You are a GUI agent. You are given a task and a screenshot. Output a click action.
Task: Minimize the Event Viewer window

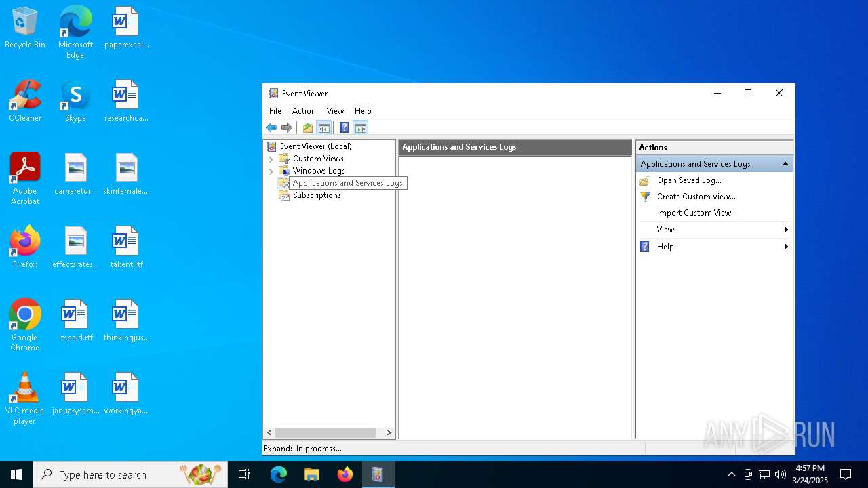click(x=717, y=94)
